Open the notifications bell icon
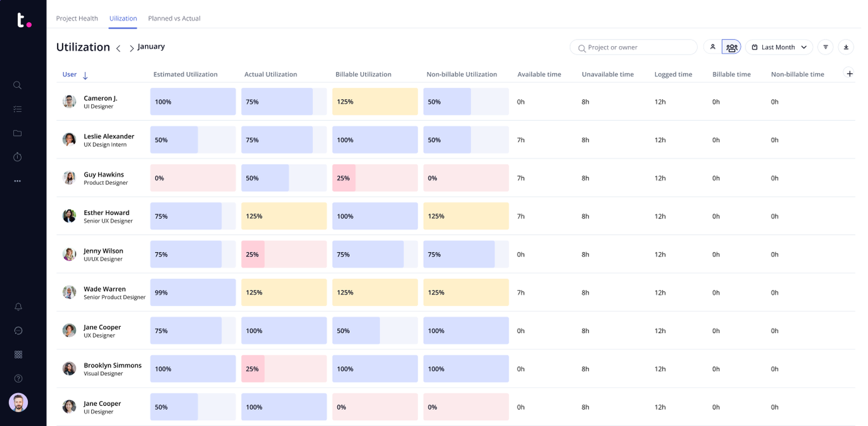Screen dimensions: 868x426 18,307
